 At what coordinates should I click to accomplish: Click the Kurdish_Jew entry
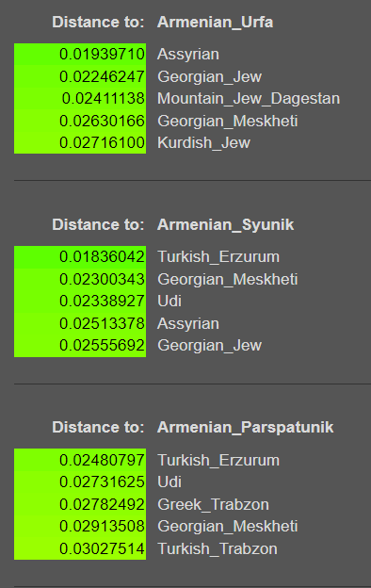(x=204, y=143)
